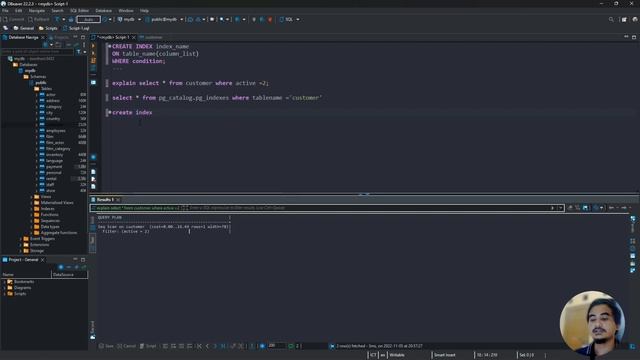The height and width of the screenshot is (360, 640).
Task: Select Bookmarks in the Project panel
Action: 24,282
